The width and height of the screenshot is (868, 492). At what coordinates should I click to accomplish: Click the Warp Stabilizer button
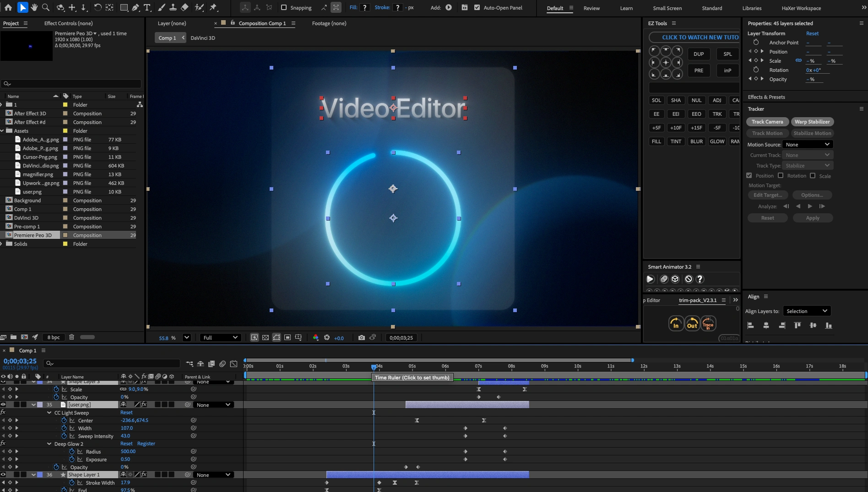coord(813,122)
